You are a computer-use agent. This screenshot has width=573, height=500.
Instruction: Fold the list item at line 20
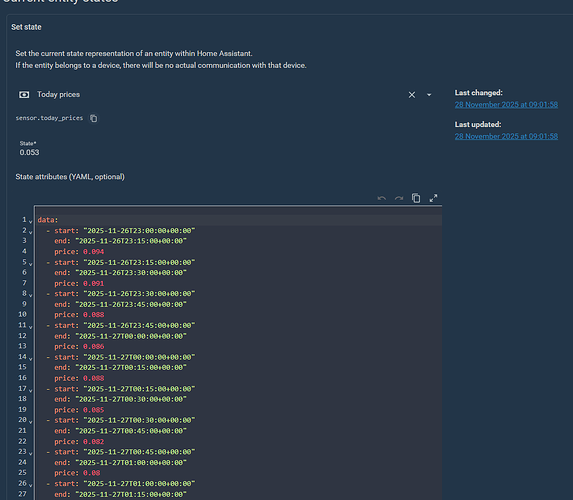click(x=30, y=422)
